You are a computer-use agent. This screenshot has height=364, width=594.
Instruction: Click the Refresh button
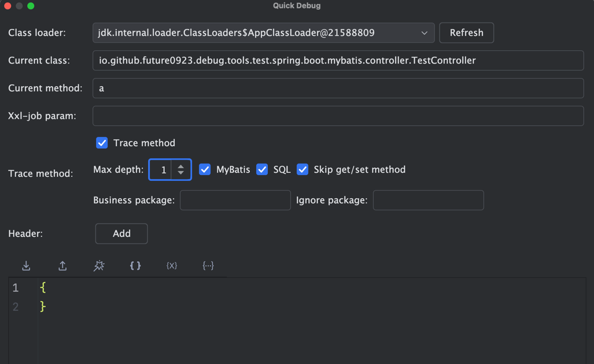466,33
